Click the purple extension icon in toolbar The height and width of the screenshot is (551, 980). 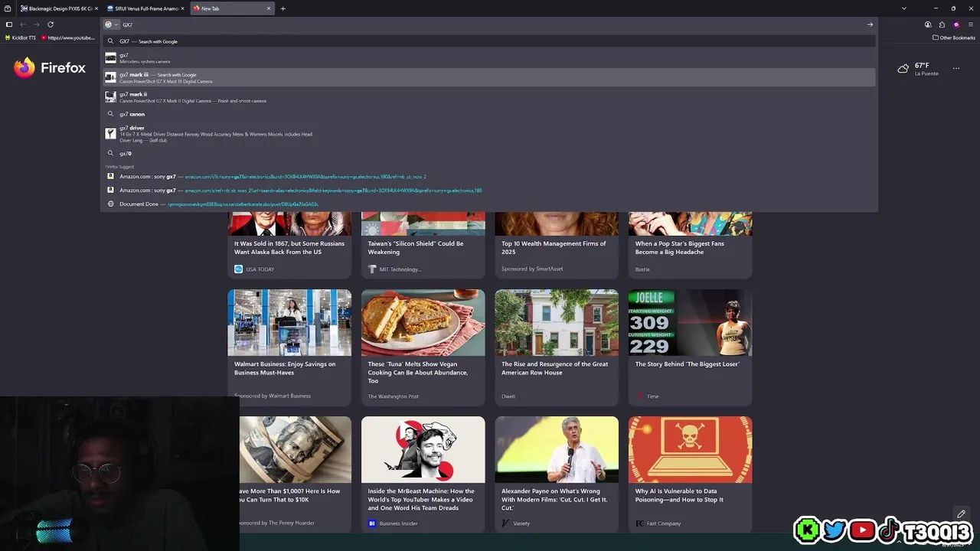[x=955, y=24]
